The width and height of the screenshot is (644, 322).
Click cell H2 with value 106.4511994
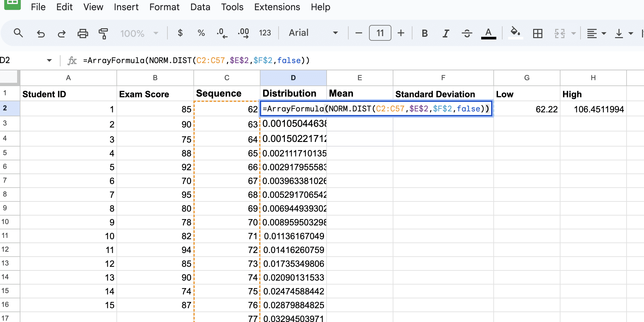tap(593, 109)
